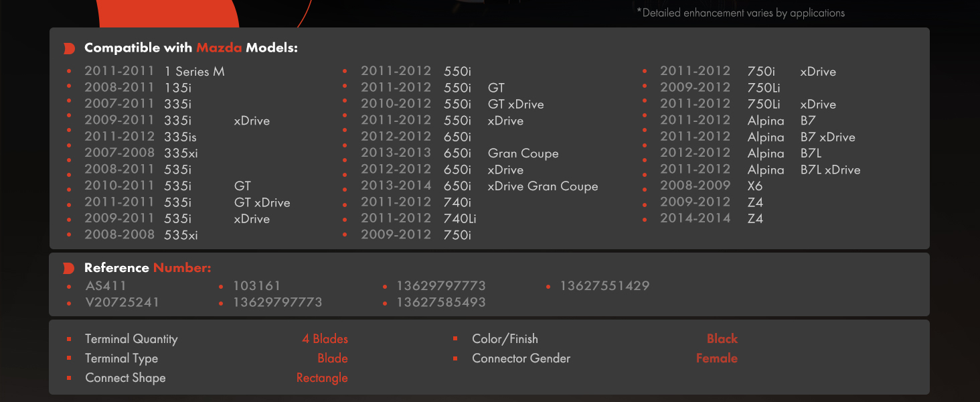Select the "Blade" value beside Terminal Type
The image size is (980, 402).
point(333,358)
